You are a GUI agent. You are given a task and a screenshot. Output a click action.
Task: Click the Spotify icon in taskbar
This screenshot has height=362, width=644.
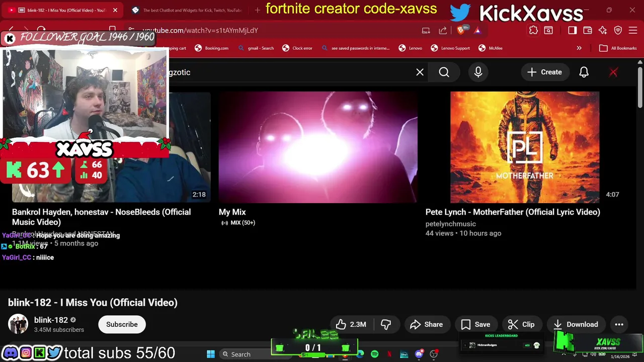pos(374,354)
